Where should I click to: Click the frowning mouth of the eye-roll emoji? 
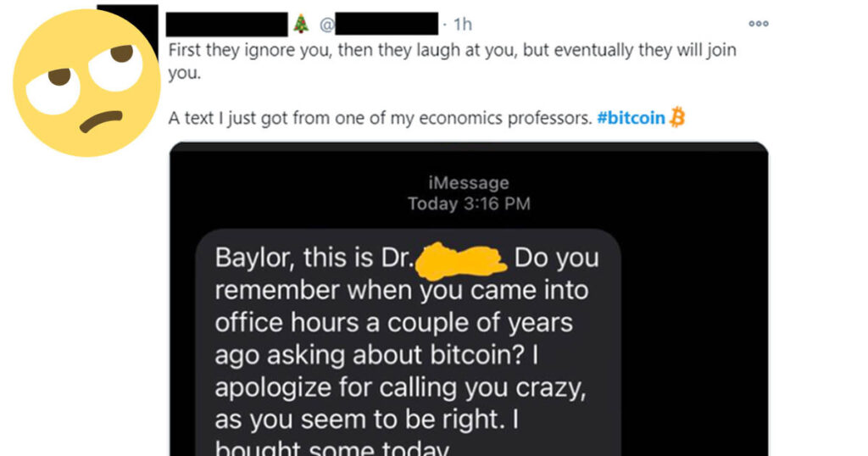pyautogui.click(x=101, y=121)
